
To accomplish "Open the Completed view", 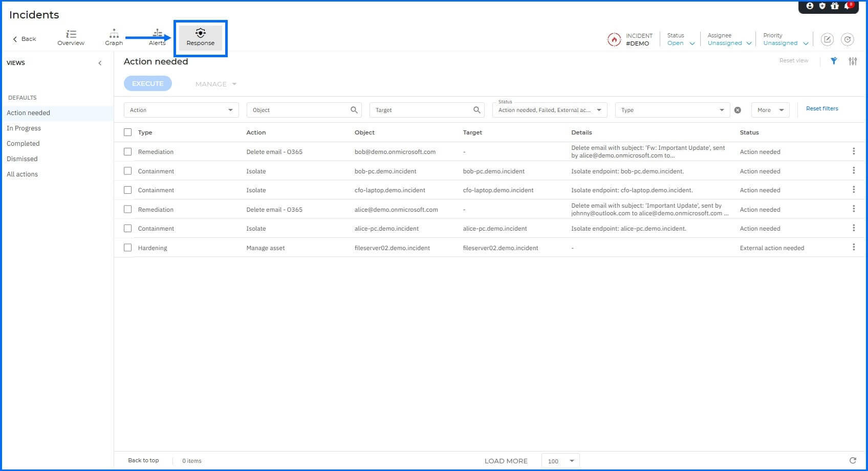I will tap(23, 143).
